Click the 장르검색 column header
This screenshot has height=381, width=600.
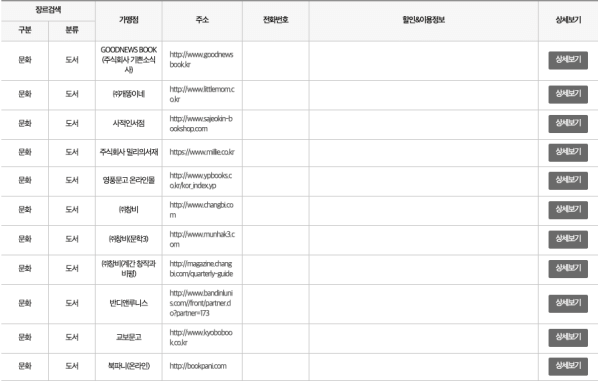tap(48, 10)
